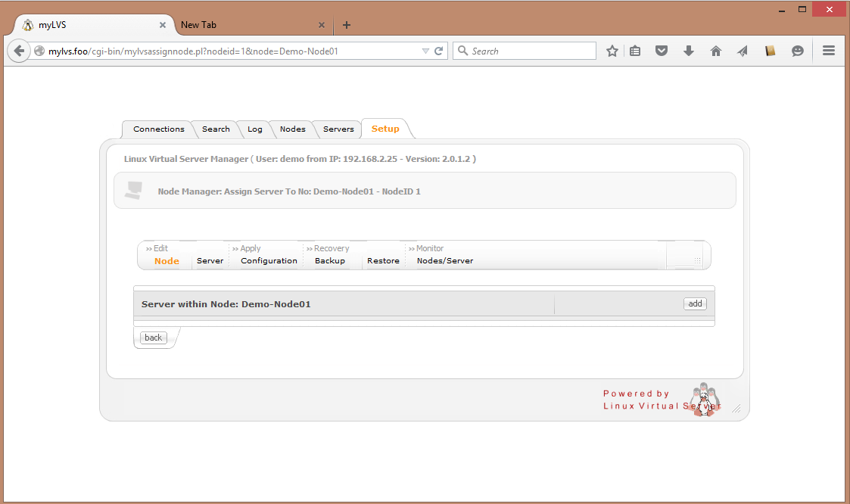This screenshot has width=850, height=504.
Task: Switch to the Servers tab
Action: [338, 129]
